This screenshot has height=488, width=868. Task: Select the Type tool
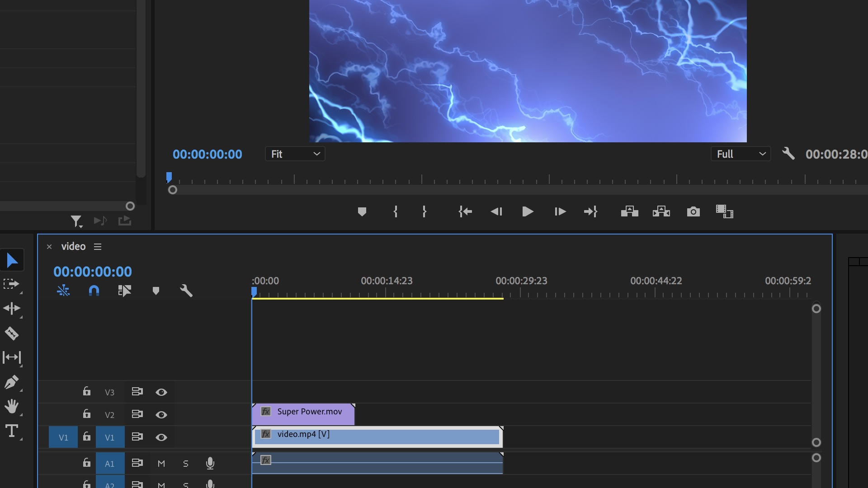(12, 431)
